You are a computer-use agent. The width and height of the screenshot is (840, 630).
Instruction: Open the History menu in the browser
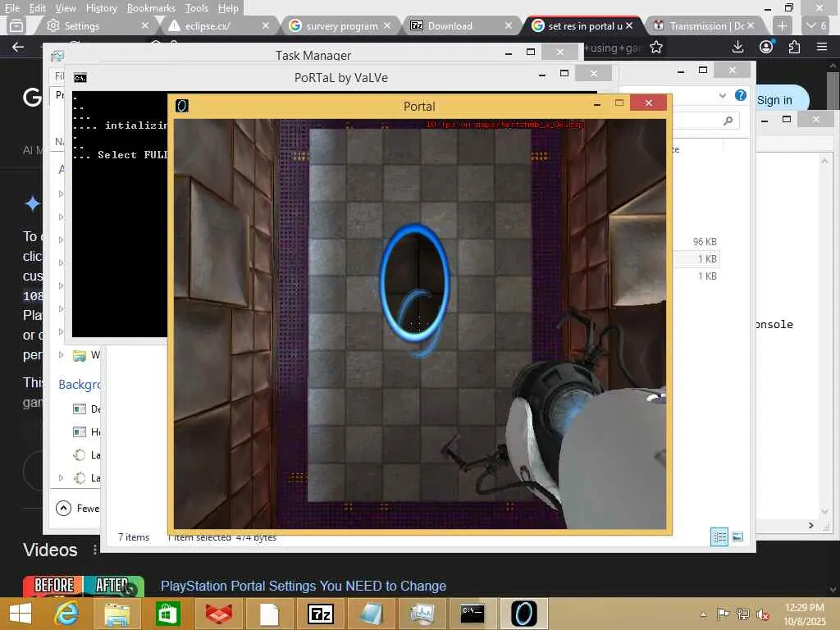coord(101,8)
